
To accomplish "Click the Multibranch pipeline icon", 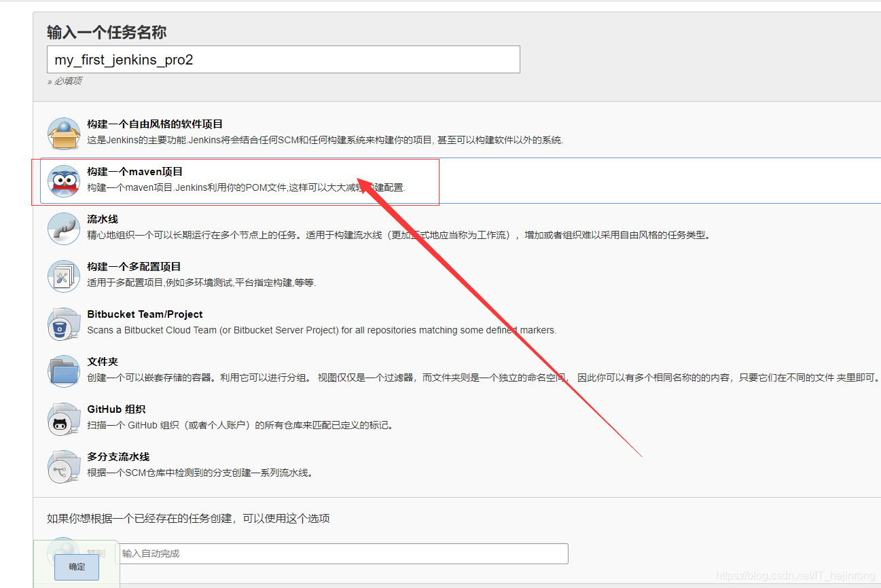I will point(64,466).
